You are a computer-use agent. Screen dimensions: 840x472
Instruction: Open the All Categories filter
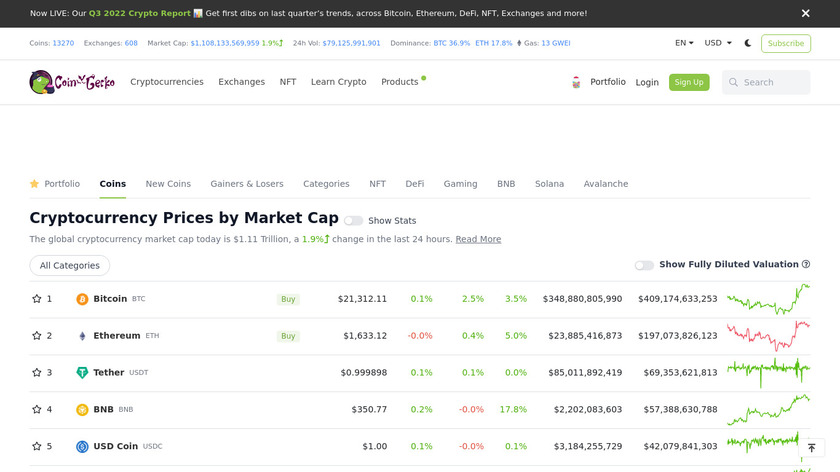tap(70, 266)
